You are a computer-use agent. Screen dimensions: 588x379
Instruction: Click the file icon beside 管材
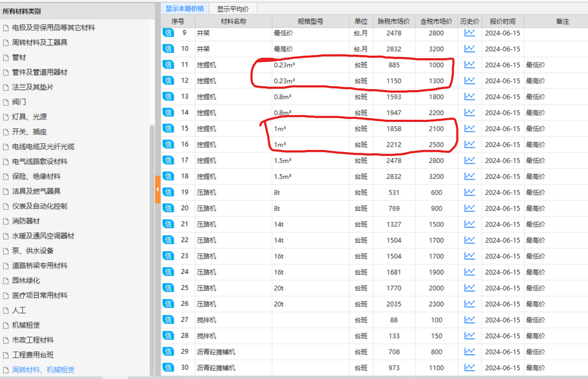pyautogui.click(x=6, y=57)
